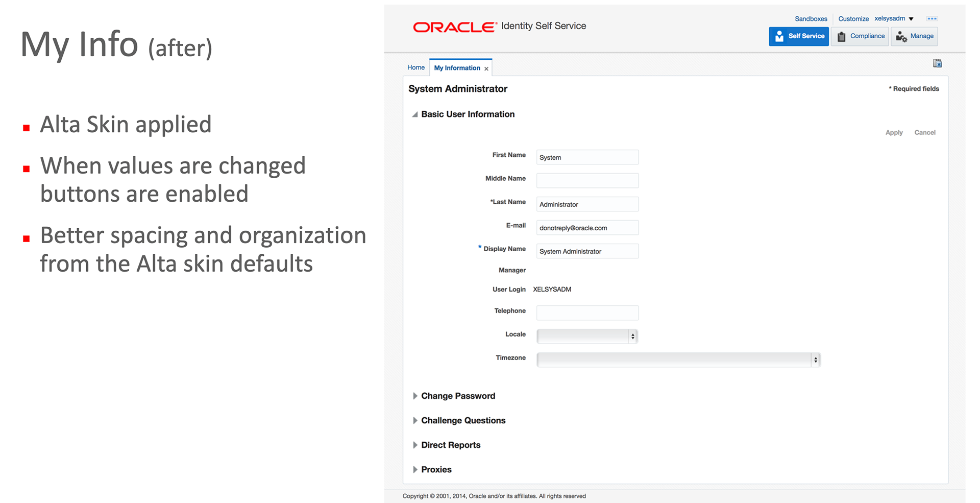Viewport: 980px width, 503px height.
Task: Click the close-all-tabs icon at the right of the tab bar
Action: click(x=938, y=63)
